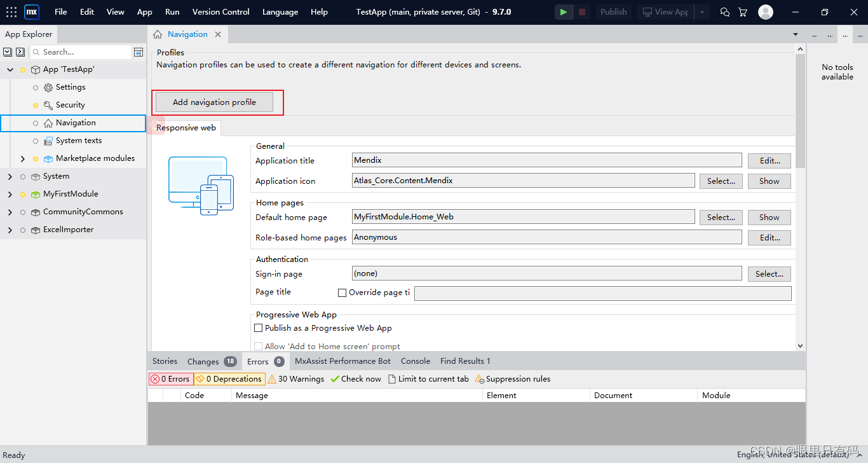Click the locate active document icon
Screen dimensions: 868x463
pyautogui.click(x=139, y=52)
